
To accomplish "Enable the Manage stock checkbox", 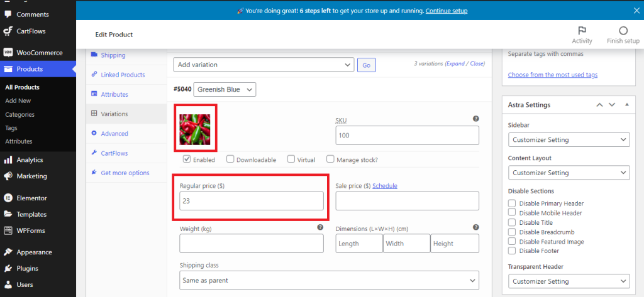I will tap(330, 159).
